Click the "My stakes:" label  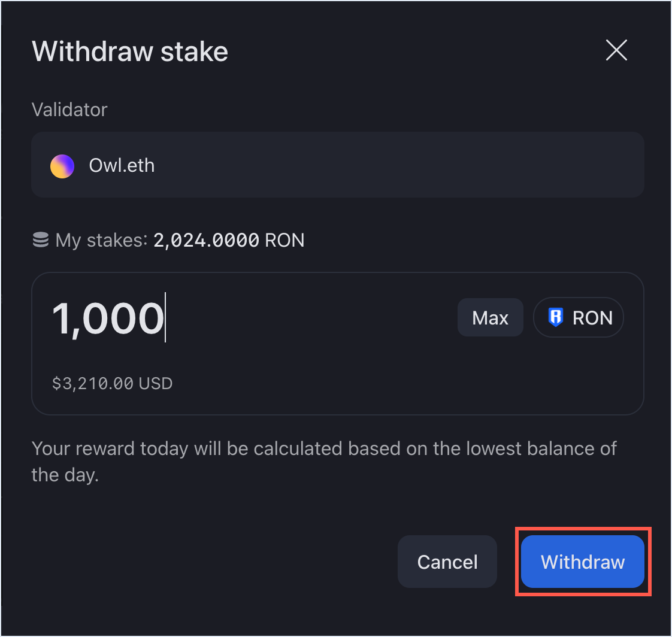coord(101,241)
